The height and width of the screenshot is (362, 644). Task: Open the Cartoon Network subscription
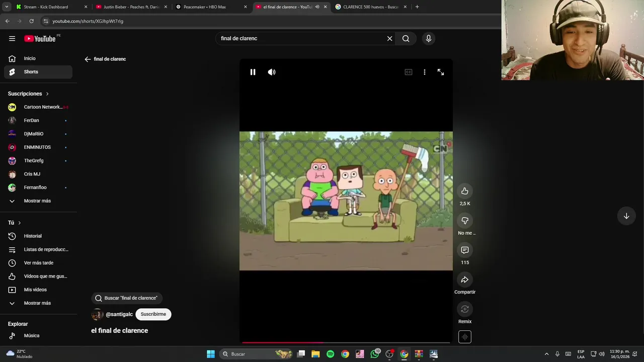(x=38, y=107)
